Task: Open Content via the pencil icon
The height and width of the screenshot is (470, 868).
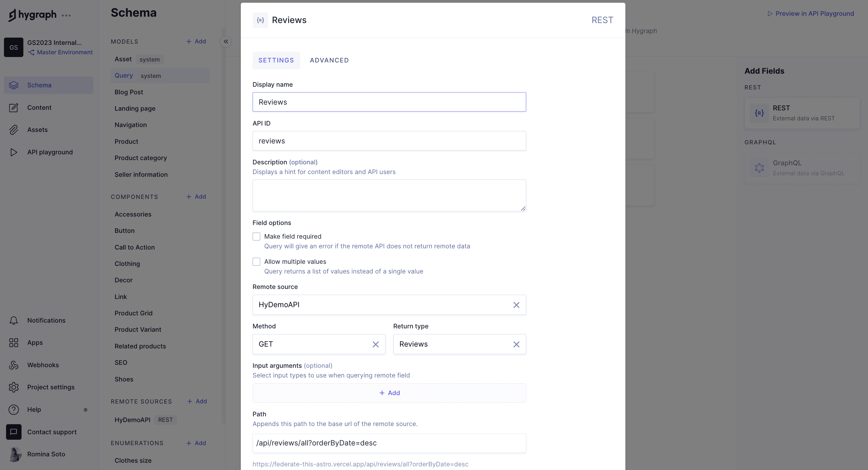Action: point(13,107)
